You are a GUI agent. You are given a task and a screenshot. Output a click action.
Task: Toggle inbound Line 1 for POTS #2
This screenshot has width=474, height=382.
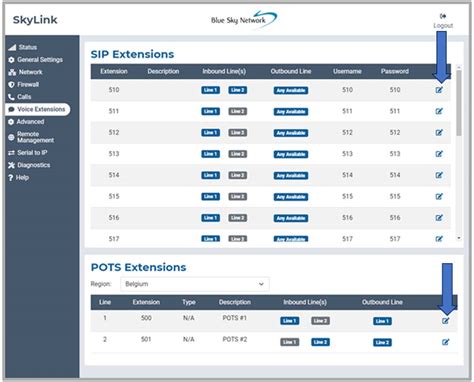click(290, 342)
